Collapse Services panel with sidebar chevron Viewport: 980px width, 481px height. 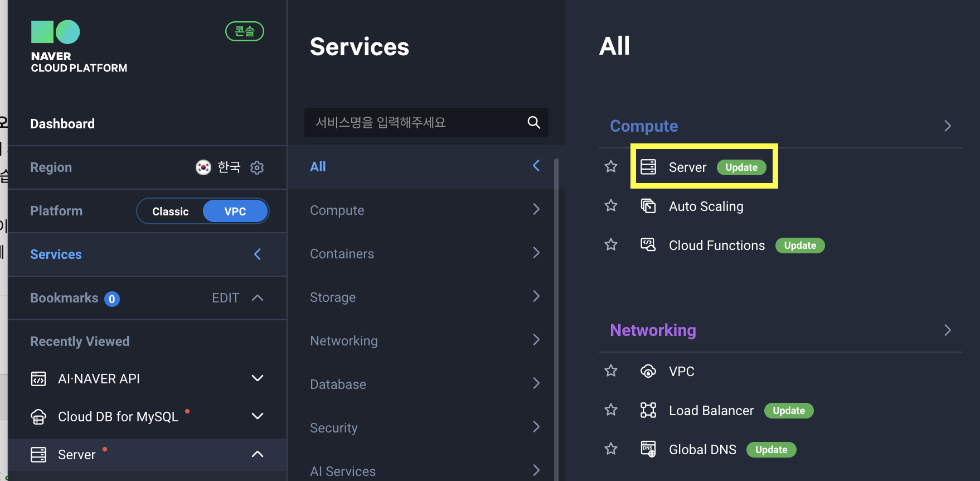click(258, 254)
